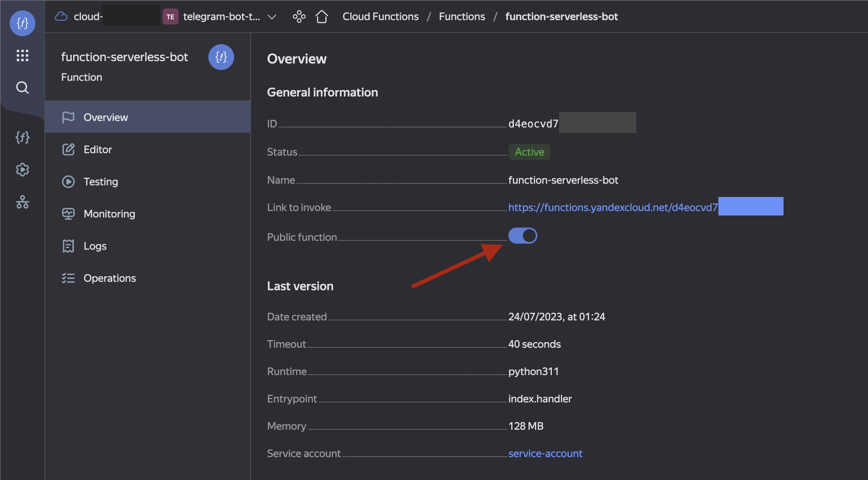Open the telegram-bot-t... folder selector
The image size is (868, 480).
pos(221,16)
